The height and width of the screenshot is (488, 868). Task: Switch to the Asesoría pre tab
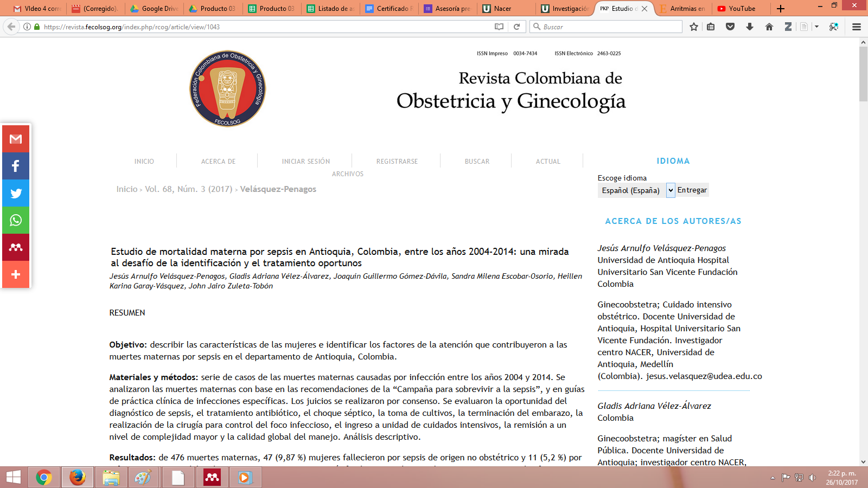point(447,9)
